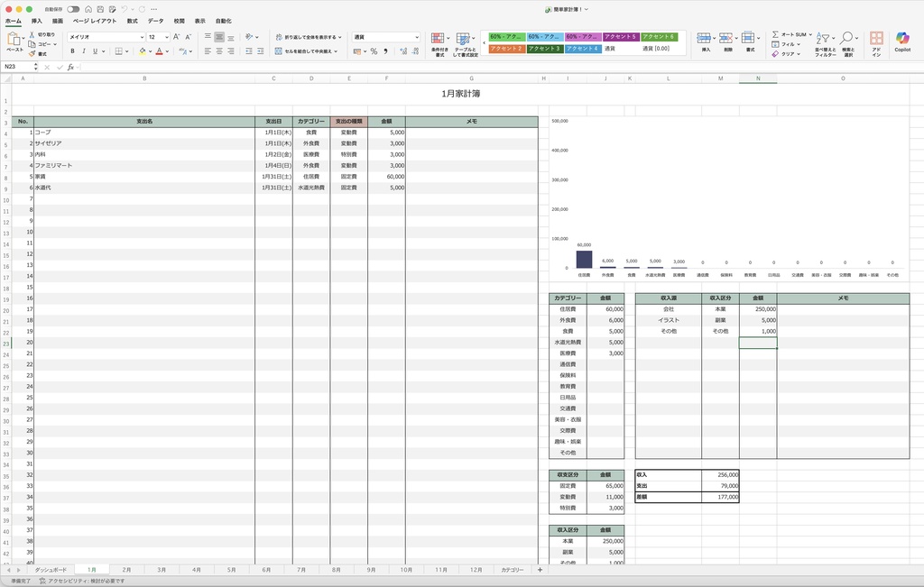Click the + button to add a sheet
Image resolution: width=924 pixels, height=587 pixels.
pos(540,570)
